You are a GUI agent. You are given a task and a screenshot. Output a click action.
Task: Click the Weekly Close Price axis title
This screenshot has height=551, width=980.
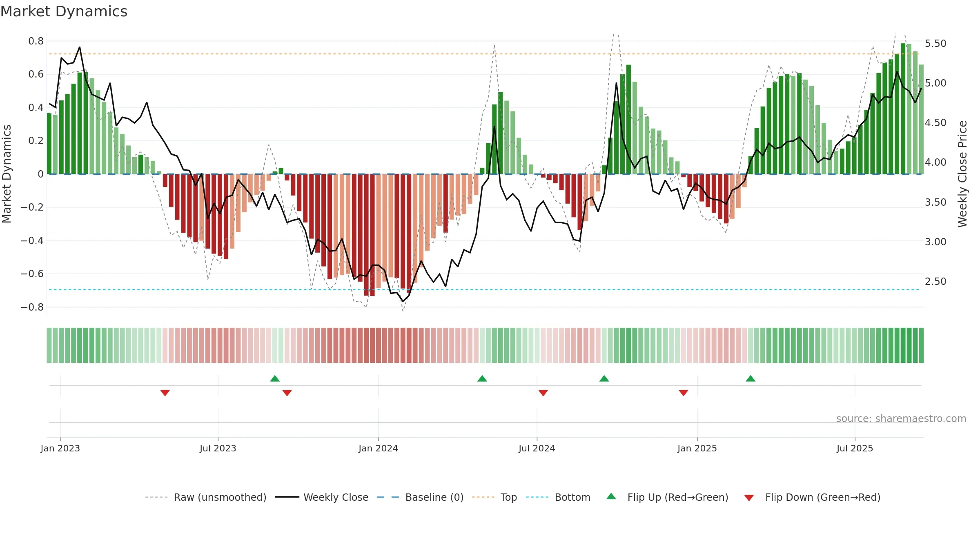962,174
